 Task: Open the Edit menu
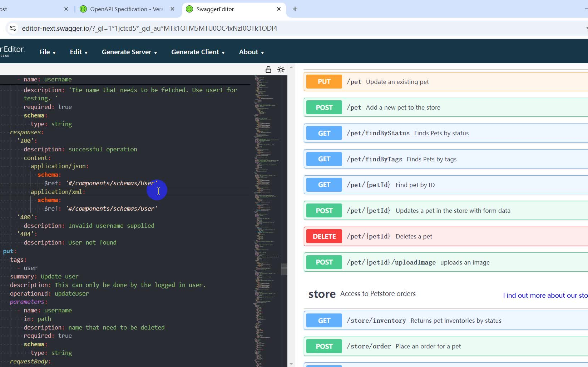point(79,52)
